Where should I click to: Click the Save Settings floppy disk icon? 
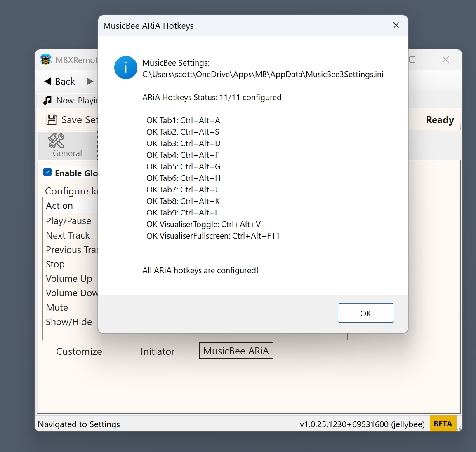coord(52,119)
